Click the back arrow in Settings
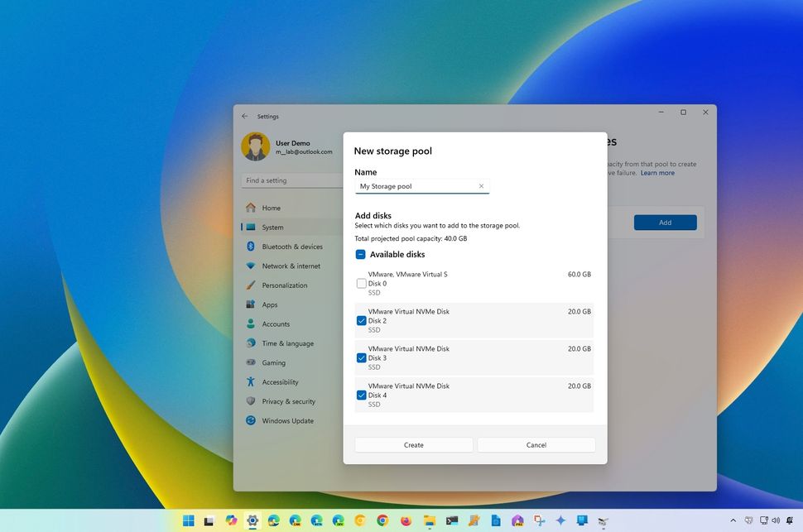 point(244,116)
